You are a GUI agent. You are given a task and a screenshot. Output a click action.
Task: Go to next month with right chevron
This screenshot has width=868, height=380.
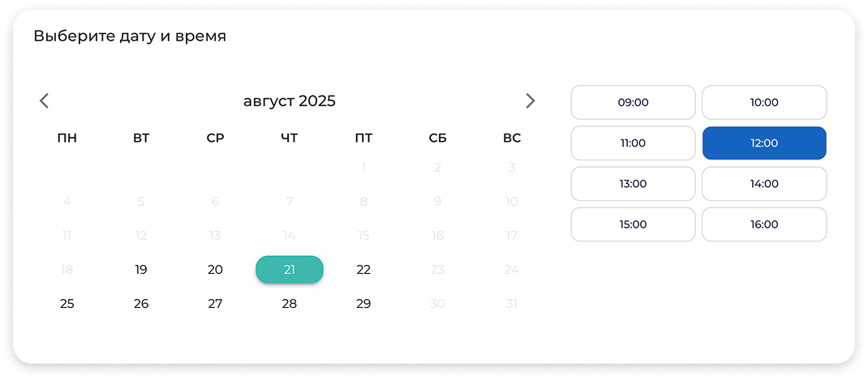tap(531, 100)
